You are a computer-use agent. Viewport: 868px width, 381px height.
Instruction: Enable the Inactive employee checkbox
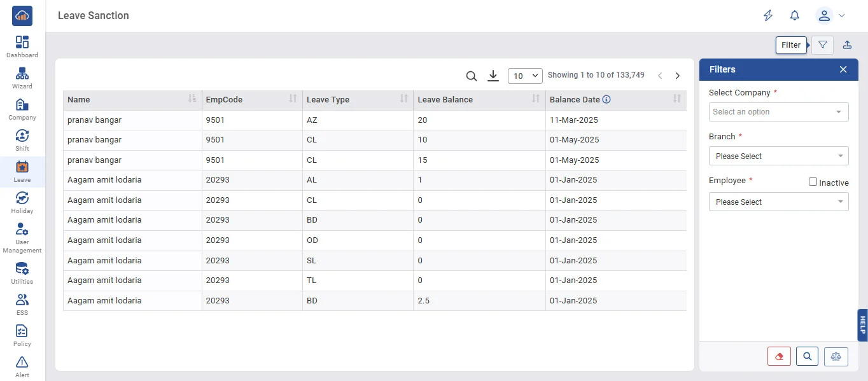pos(813,182)
